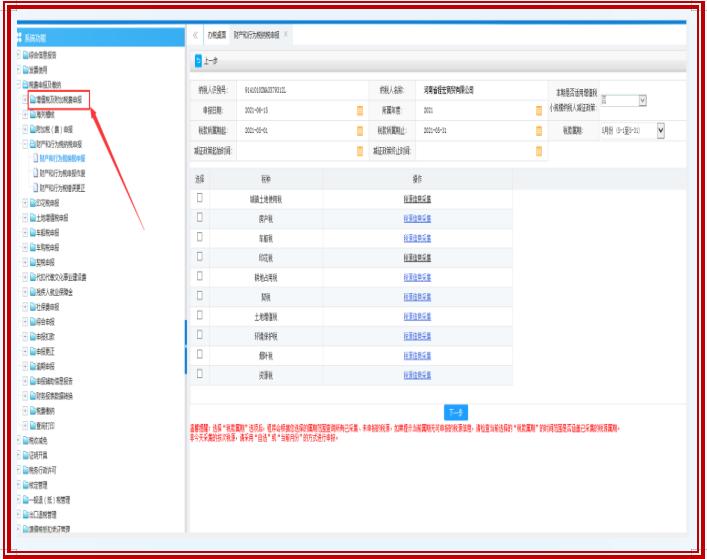The height and width of the screenshot is (559, 707).
Task: Click document icon of 财产和行为税税源申报 leaf
Action: (x=36, y=158)
